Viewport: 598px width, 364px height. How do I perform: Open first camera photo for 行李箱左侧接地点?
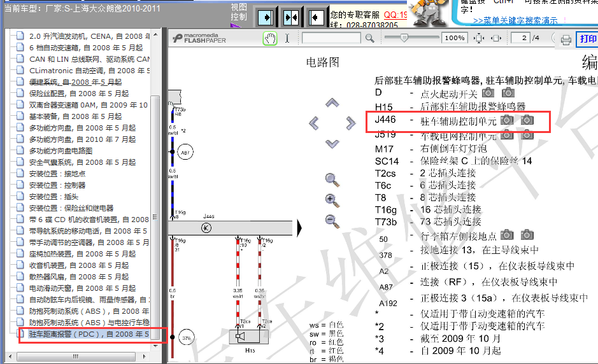[x=507, y=234]
